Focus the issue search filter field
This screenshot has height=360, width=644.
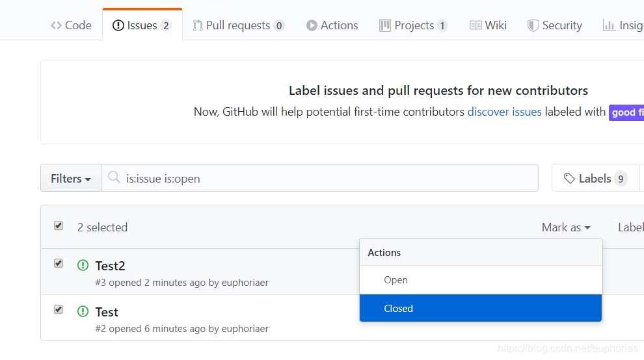(325, 178)
